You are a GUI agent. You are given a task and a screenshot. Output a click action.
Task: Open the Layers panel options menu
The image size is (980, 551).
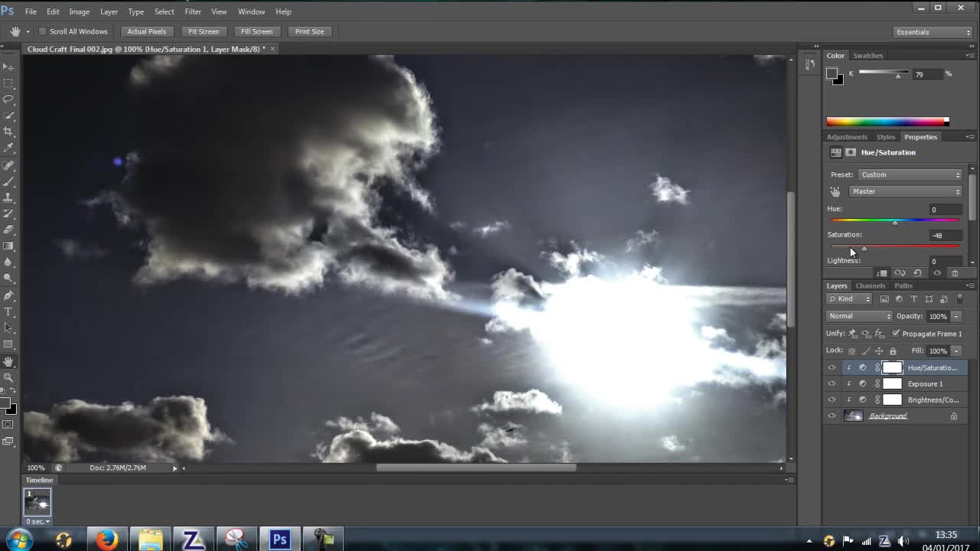[971, 285]
